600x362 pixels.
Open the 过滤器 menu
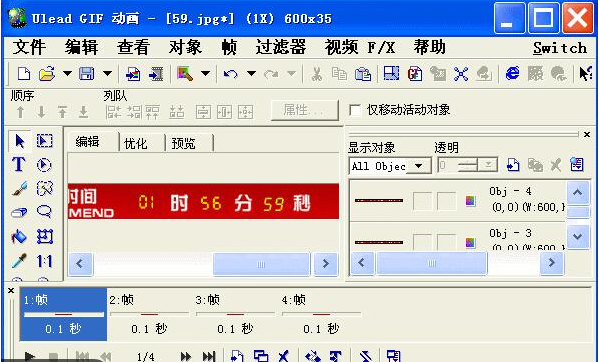281,47
